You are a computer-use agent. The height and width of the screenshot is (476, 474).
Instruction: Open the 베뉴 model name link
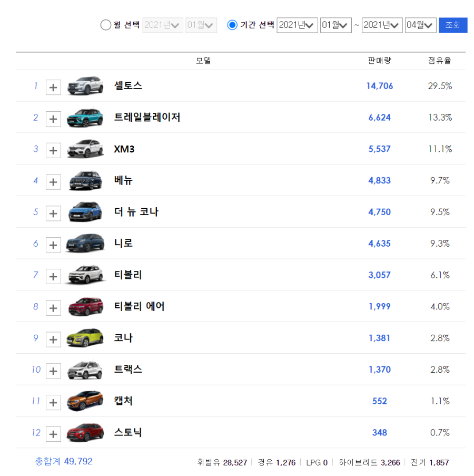click(x=123, y=180)
